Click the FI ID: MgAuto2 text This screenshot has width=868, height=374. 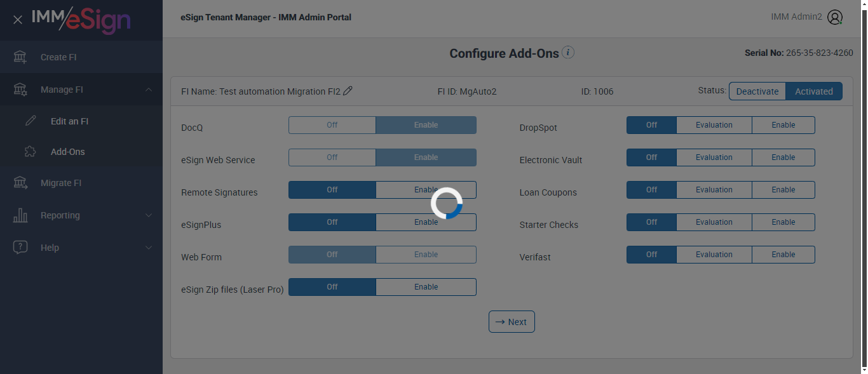pyautogui.click(x=467, y=91)
